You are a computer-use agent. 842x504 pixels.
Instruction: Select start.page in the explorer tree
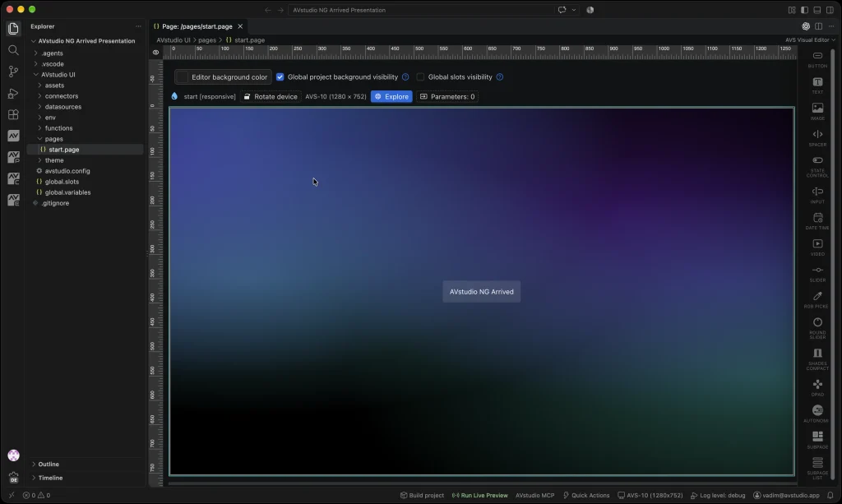85,150
